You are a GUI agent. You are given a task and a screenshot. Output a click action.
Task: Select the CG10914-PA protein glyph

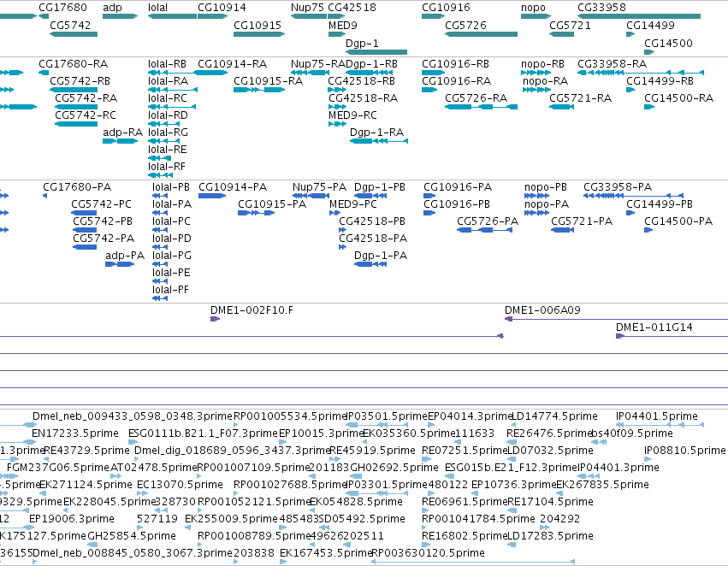(x=212, y=196)
